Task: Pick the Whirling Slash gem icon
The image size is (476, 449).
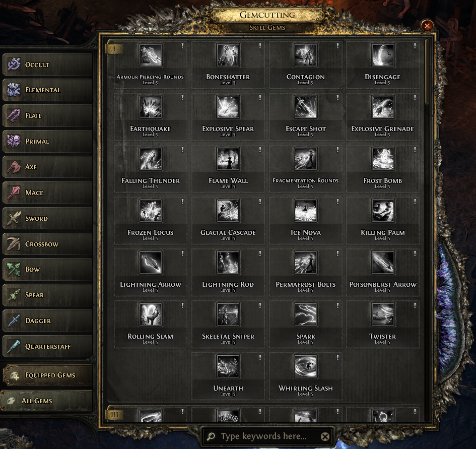Action: [x=305, y=366]
